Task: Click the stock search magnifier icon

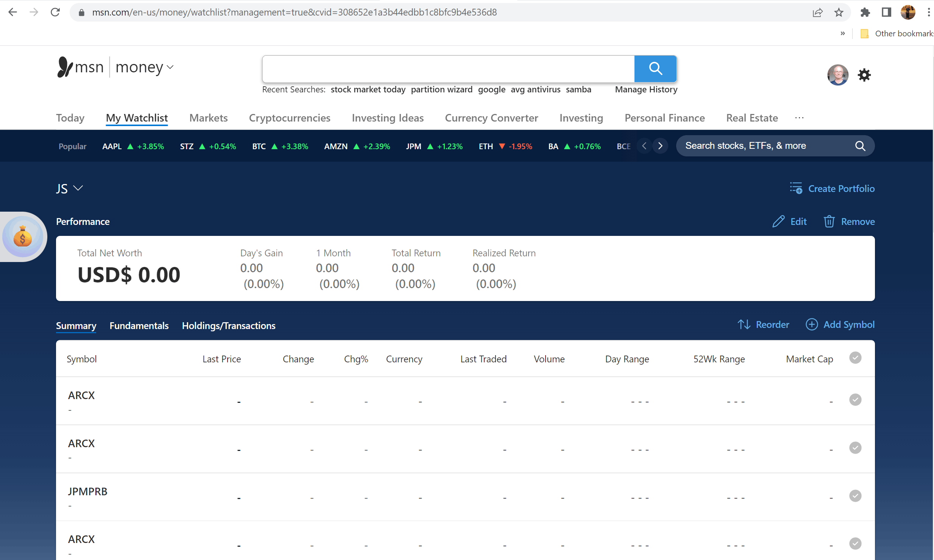Action: coord(860,146)
